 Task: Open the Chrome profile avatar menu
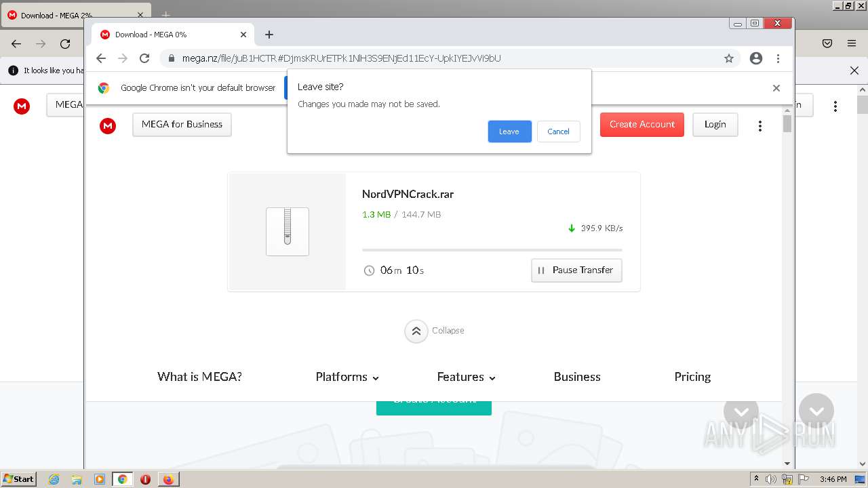[x=756, y=58]
